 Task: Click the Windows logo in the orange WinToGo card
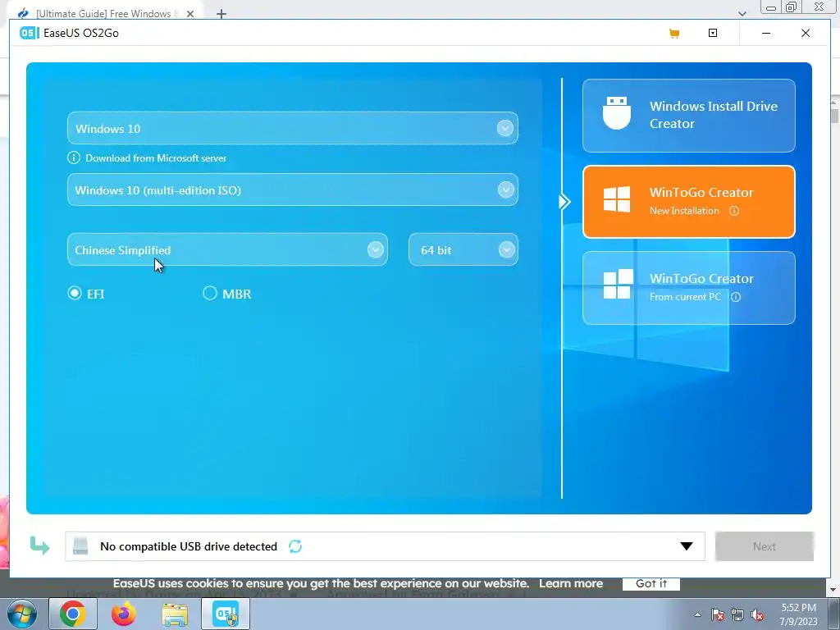coord(617,199)
